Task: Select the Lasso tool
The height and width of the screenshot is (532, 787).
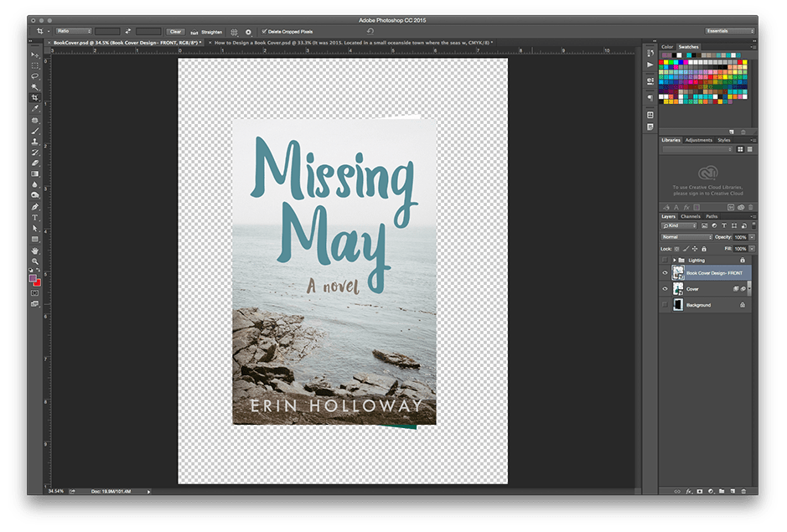Action: [35, 76]
